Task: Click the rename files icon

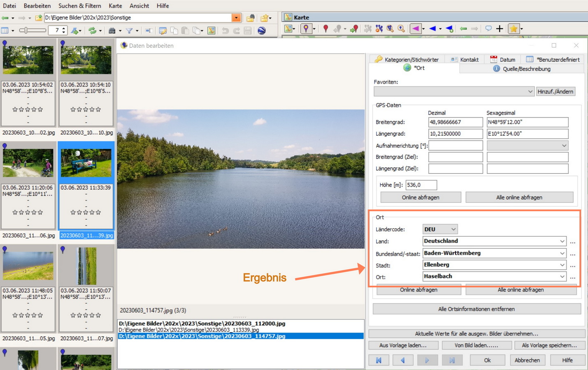Action: pyautogui.click(x=149, y=30)
